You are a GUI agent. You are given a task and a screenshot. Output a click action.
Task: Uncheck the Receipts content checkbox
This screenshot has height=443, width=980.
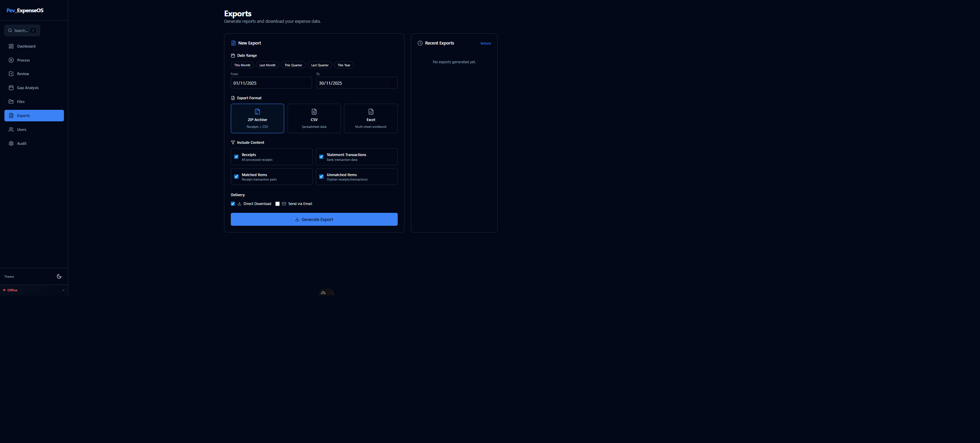pos(236,157)
